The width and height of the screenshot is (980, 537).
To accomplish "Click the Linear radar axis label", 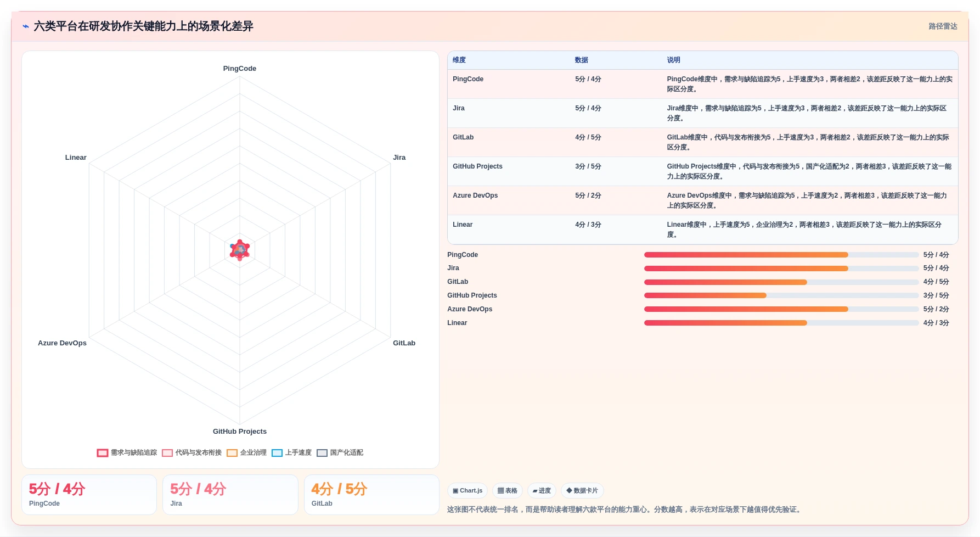I will 76,158.
